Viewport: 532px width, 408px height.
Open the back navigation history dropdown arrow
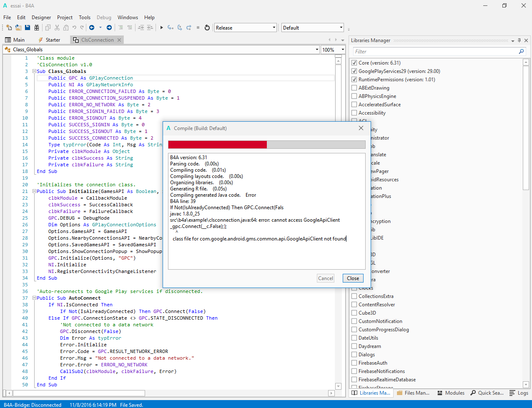click(100, 28)
